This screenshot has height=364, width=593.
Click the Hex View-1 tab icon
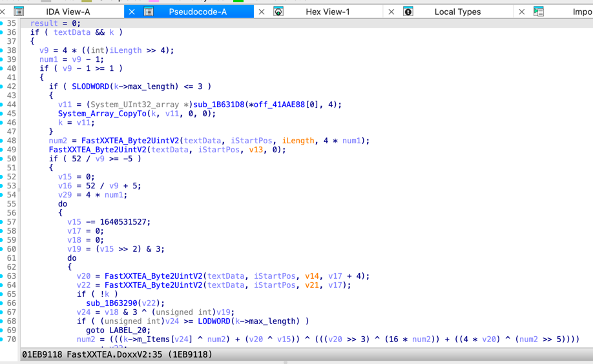point(278,12)
